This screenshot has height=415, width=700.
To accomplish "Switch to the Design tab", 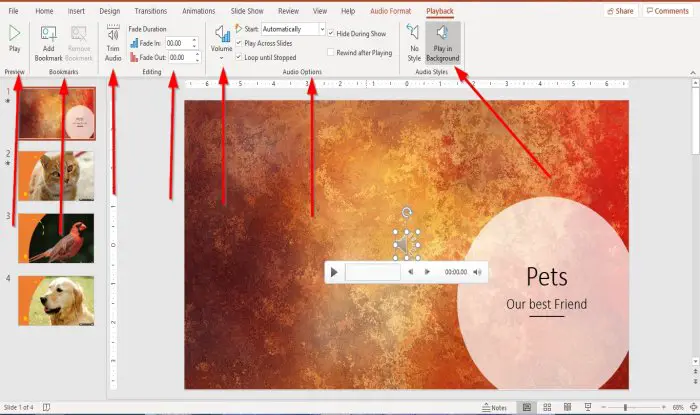I will [x=109, y=11].
